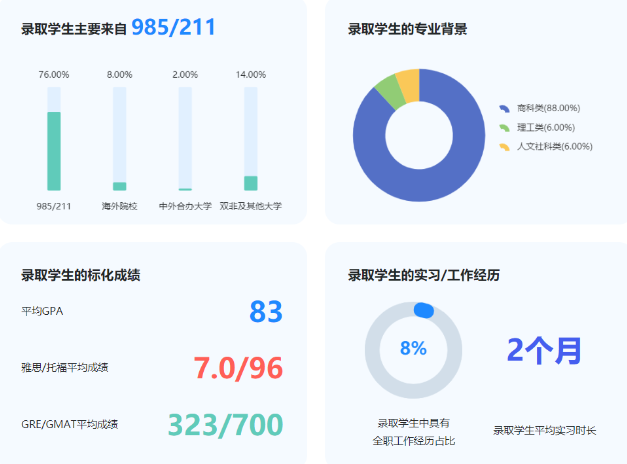627x464 pixels.
Task: Click the 理工类 legend color icon
Action: [x=504, y=128]
